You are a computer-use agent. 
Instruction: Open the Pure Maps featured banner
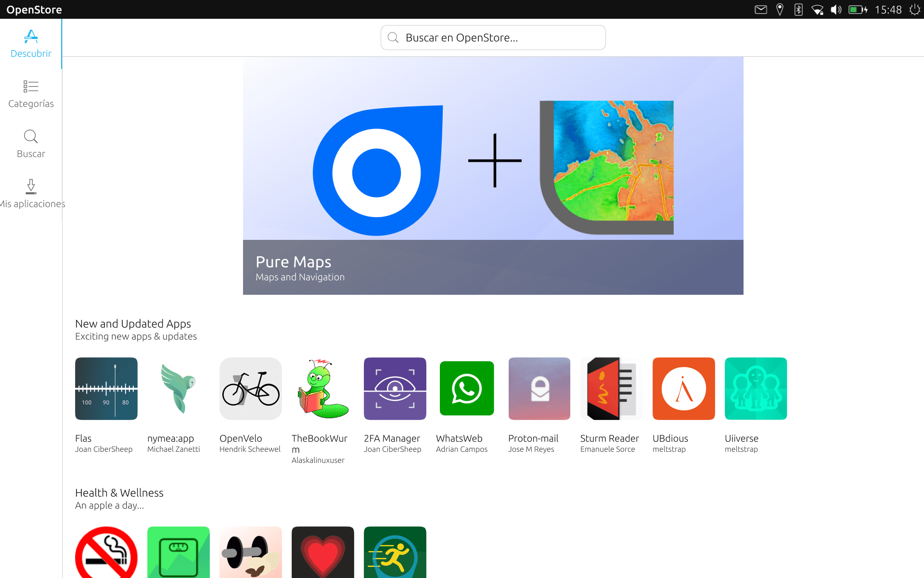click(x=493, y=175)
